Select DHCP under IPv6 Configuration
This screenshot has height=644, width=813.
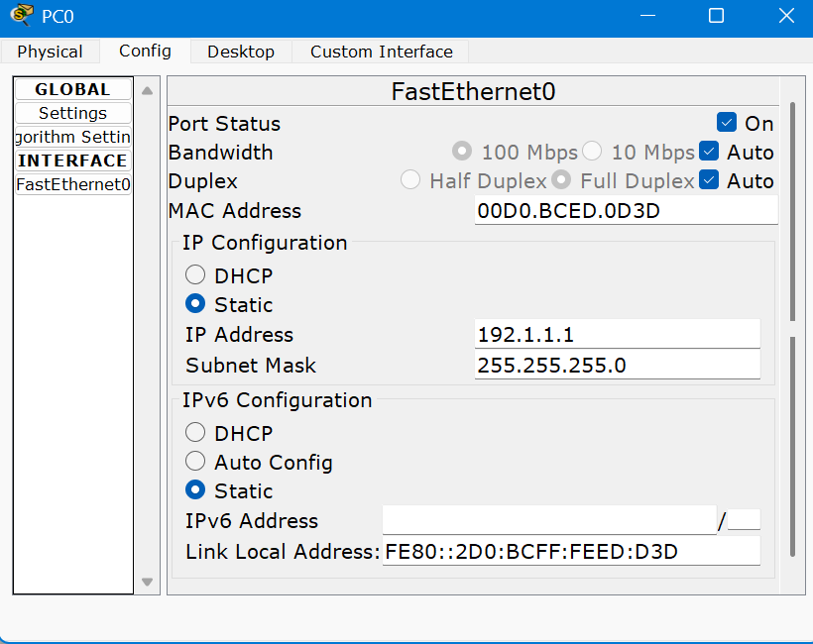tap(195, 433)
